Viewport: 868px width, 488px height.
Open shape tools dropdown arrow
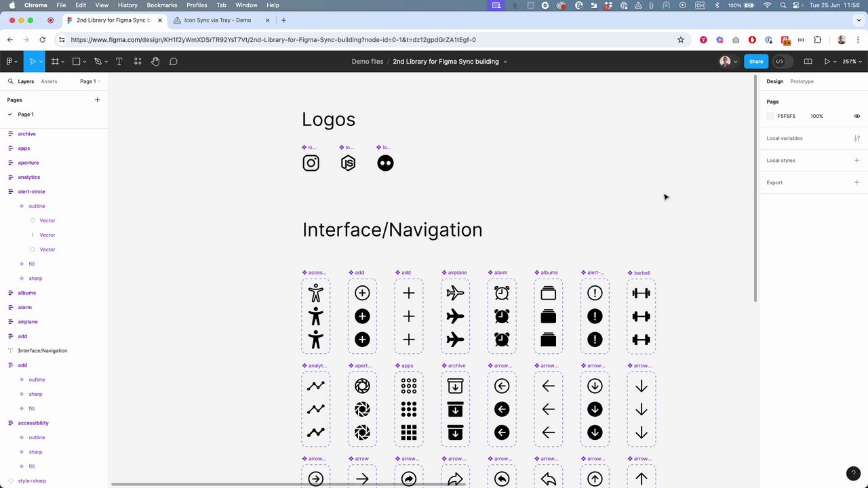click(x=85, y=62)
